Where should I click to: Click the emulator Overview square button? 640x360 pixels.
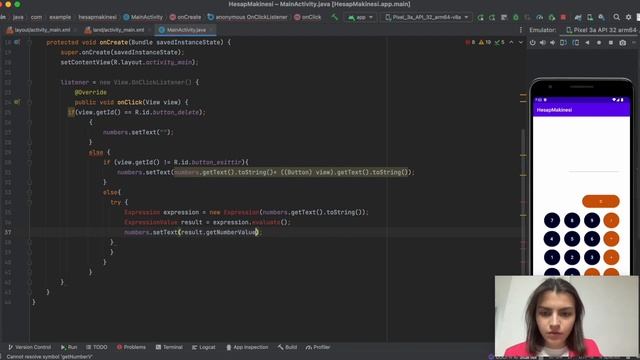click(611, 42)
